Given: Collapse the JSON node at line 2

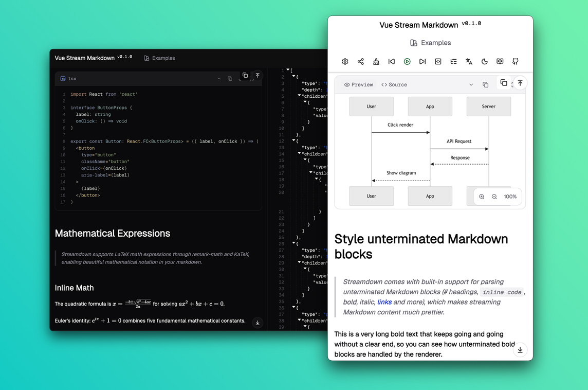Looking at the screenshot, I should tap(293, 76).
